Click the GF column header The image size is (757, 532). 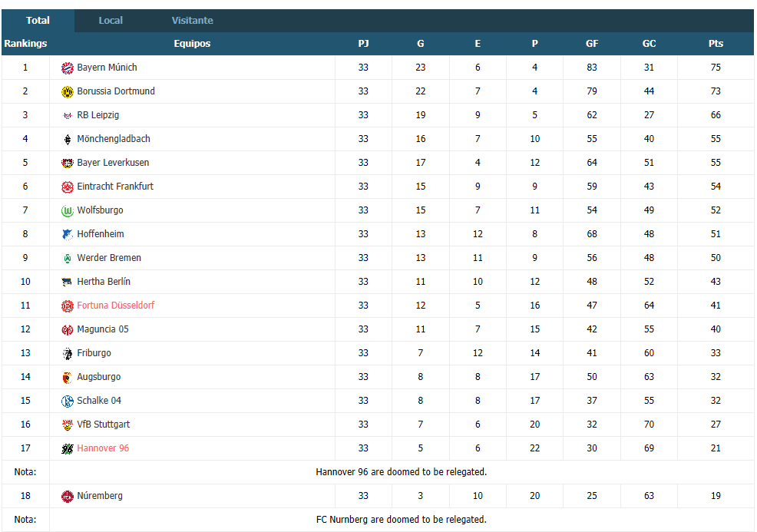tap(592, 44)
